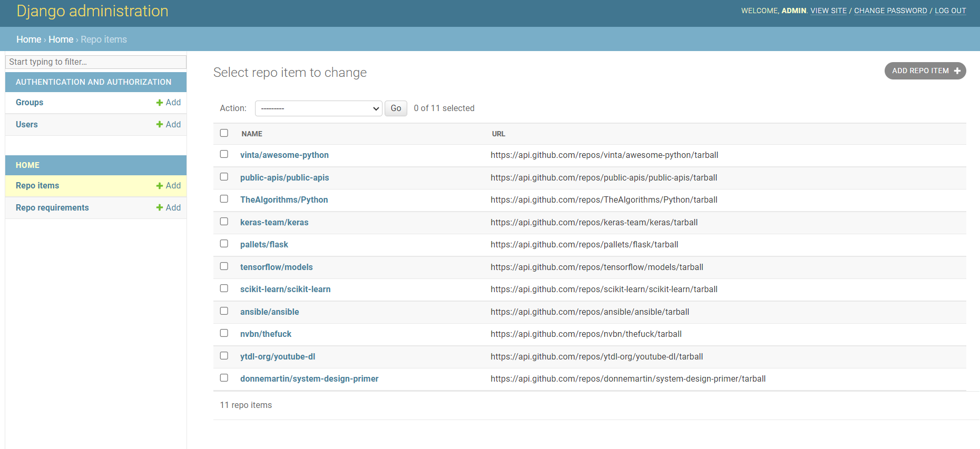Viewport: 980px width, 449px height.
Task: Open the nvbn/thefuck repo item
Action: click(x=266, y=334)
